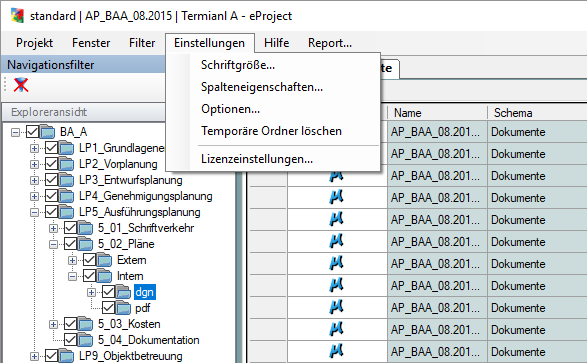Screen dimensions: 587x363
Task: Open the Filter menu
Action: (x=142, y=43)
